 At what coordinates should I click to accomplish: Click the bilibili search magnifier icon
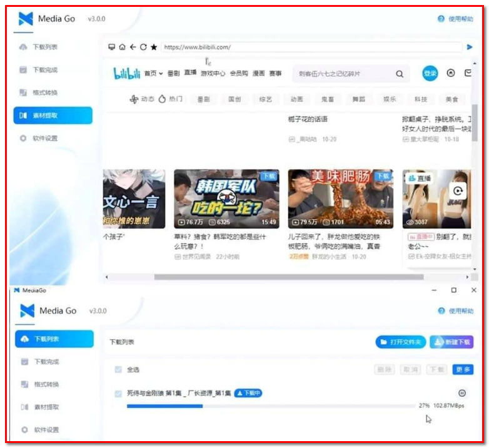(x=400, y=74)
